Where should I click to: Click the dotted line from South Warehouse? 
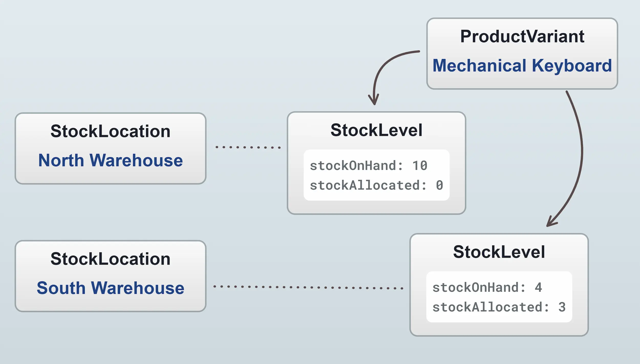(308, 287)
